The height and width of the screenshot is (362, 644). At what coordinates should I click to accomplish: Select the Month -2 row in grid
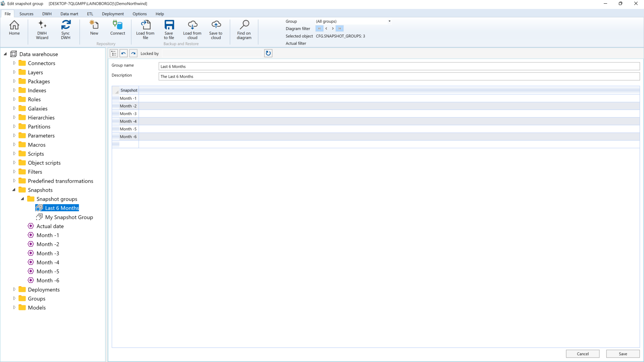click(376, 106)
